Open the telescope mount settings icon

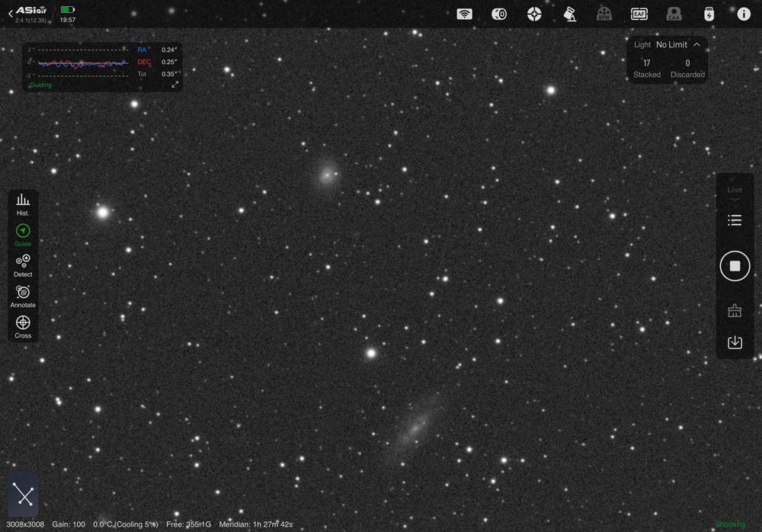coord(569,14)
